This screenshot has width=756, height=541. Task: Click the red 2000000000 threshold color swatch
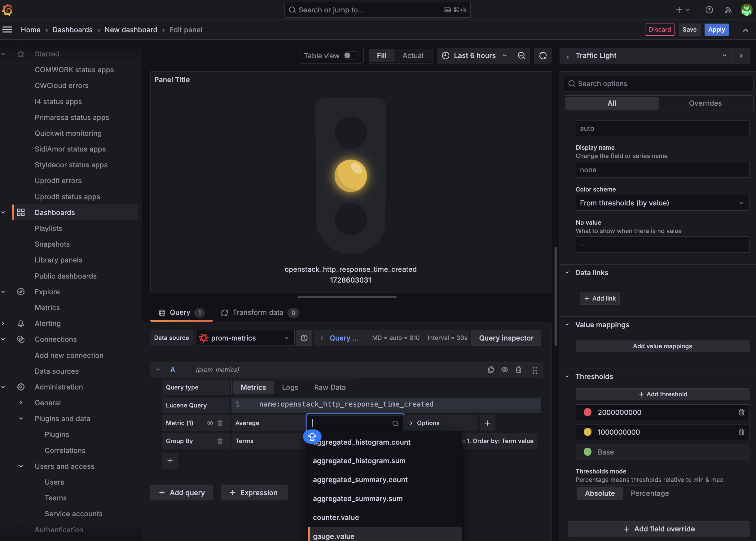point(587,412)
